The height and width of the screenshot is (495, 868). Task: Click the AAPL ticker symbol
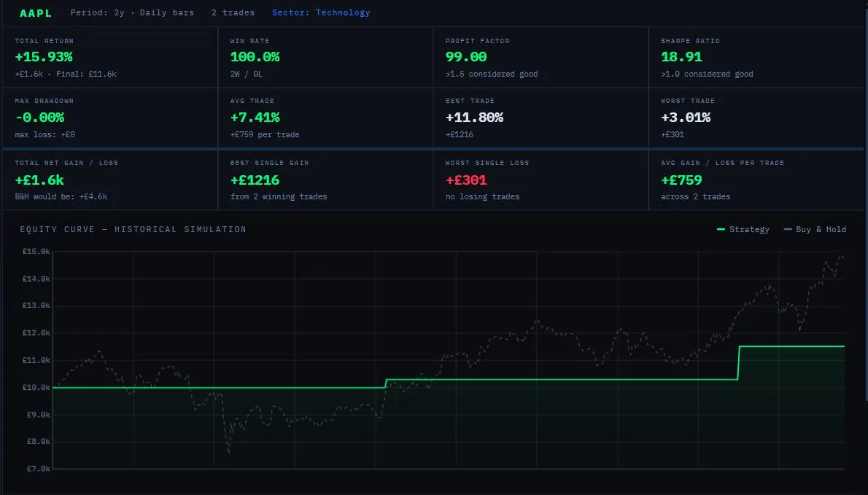click(36, 12)
